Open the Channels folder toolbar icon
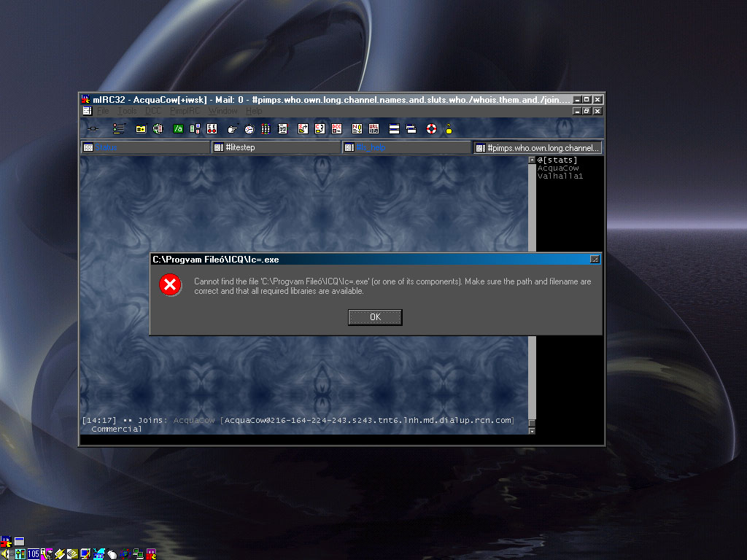 [x=141, y=128]
